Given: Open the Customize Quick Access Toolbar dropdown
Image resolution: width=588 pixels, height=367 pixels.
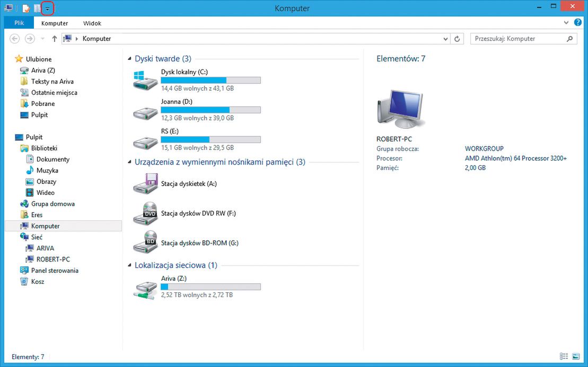Looking at the screenshot, I should point(47,8).
